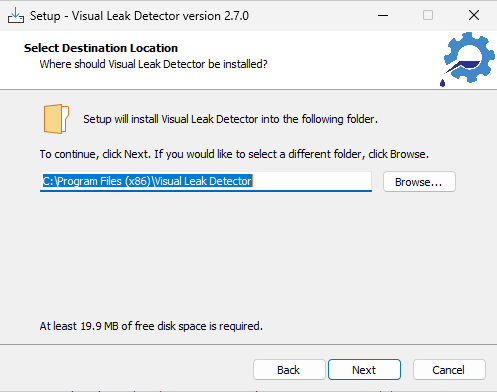
Task: Click the Setup installer icon in title bar
Action: click(16, 15)
